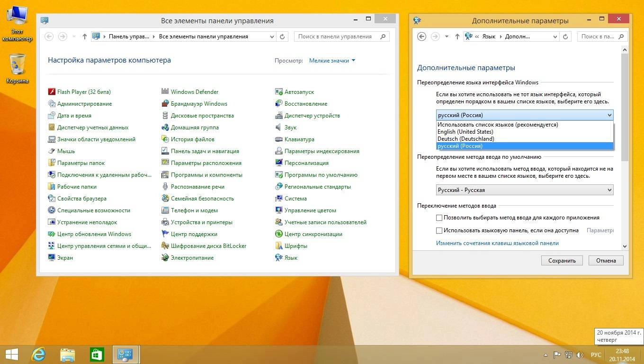The width and height of the screenshot is (644, 364).
Task: Open the Свойства браузера icon
Action: click(52, 199)
